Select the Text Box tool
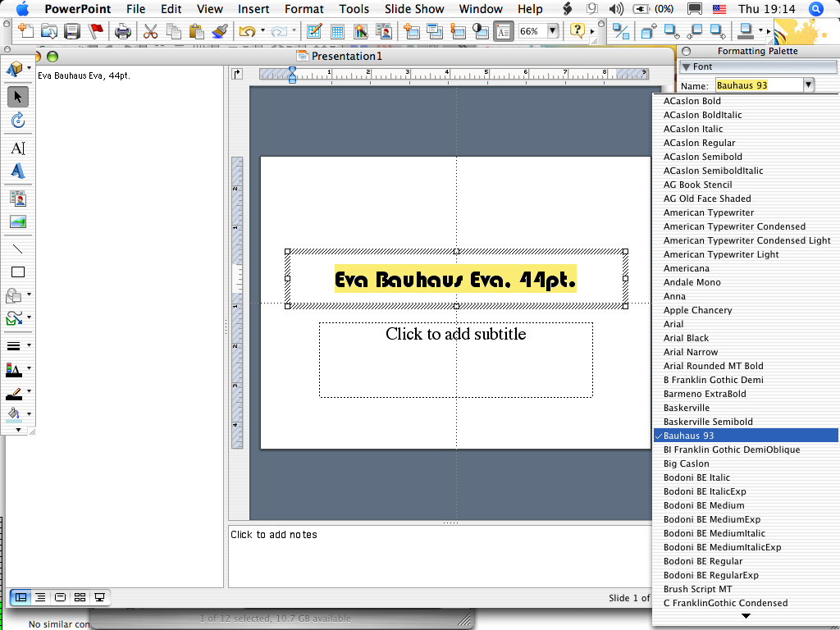The width and height of the screenshot is (840, 630). coord(18,148)
